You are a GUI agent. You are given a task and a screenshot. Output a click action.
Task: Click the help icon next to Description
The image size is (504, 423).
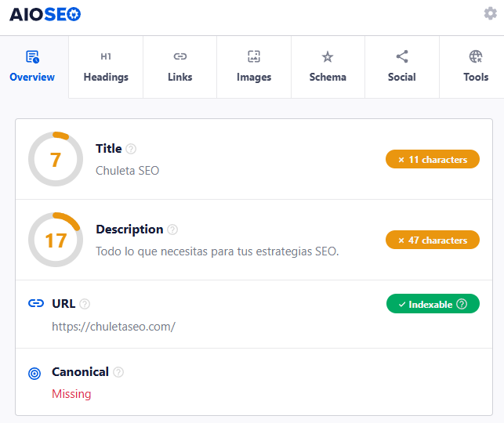click(172, 230)
